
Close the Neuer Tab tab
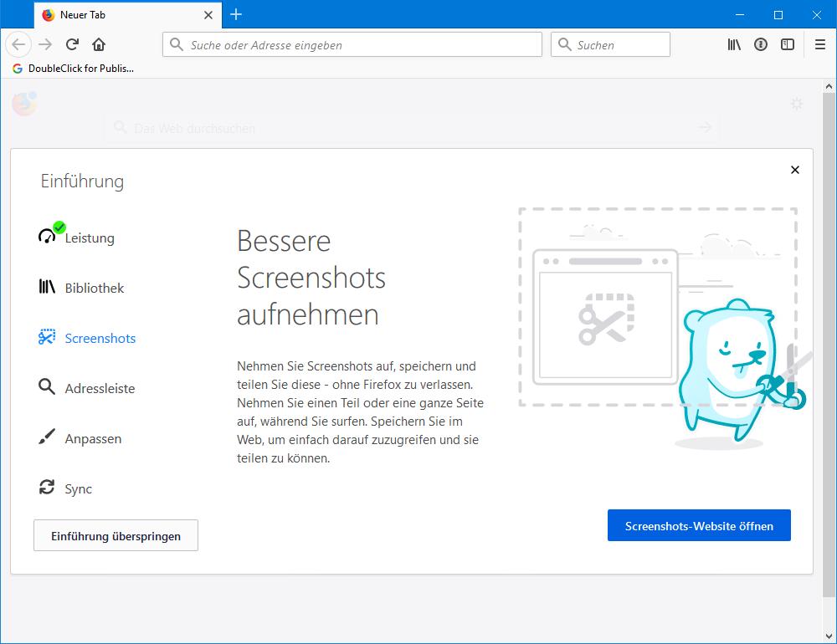tap(208, 15)
